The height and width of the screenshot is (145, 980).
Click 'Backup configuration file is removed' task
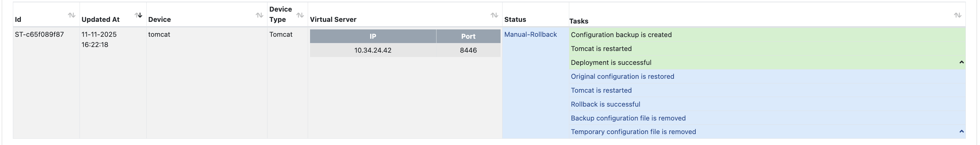pos(628,118)
